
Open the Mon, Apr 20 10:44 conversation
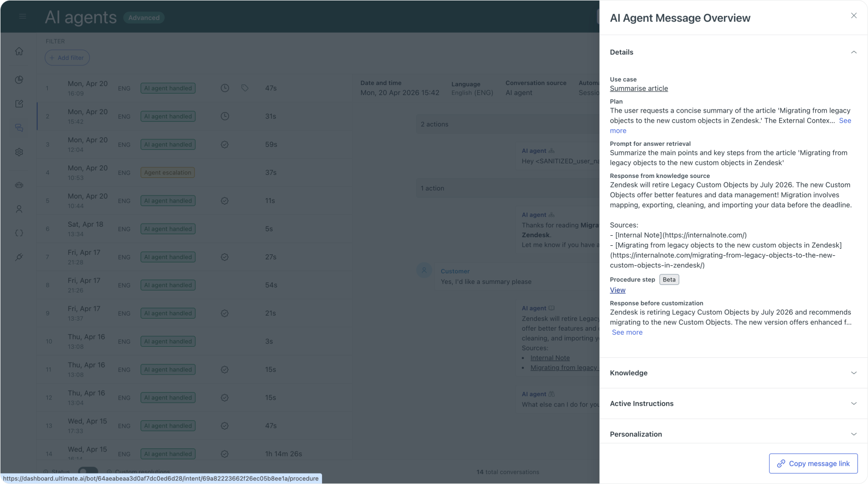[x=193, y=201]
